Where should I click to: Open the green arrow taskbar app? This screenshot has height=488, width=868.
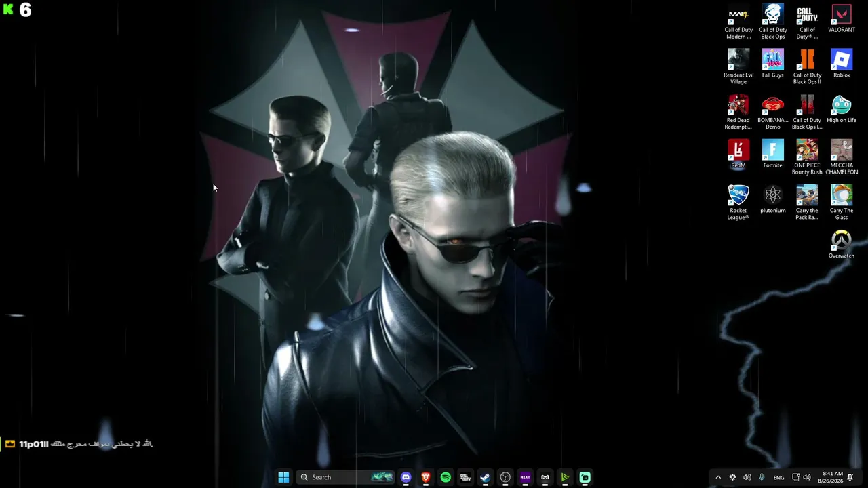pyautogui.click(x=565, y=477)
